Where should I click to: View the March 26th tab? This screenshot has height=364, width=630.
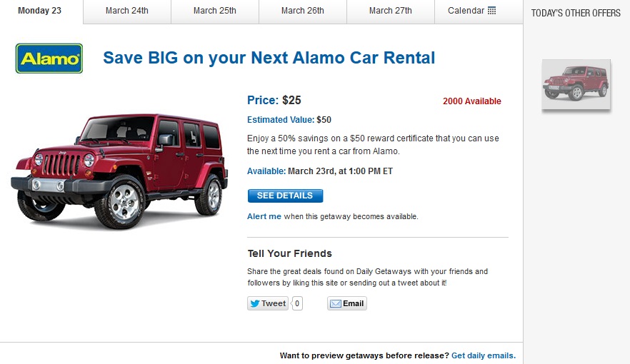(x=303, y=11)
